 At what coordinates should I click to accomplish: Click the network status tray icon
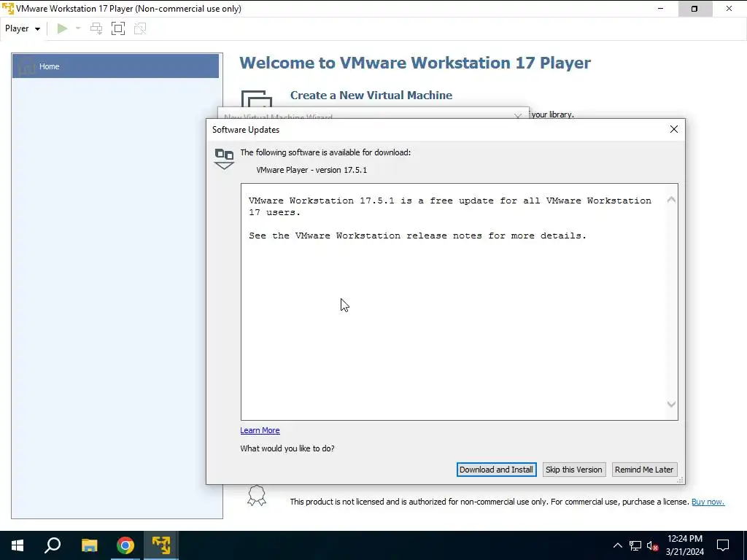pyautogui.click(x=635, y=545)
